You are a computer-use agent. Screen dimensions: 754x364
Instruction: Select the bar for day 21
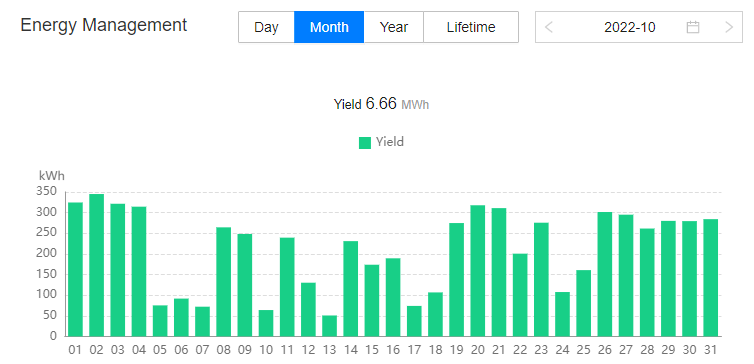point(499,272)
